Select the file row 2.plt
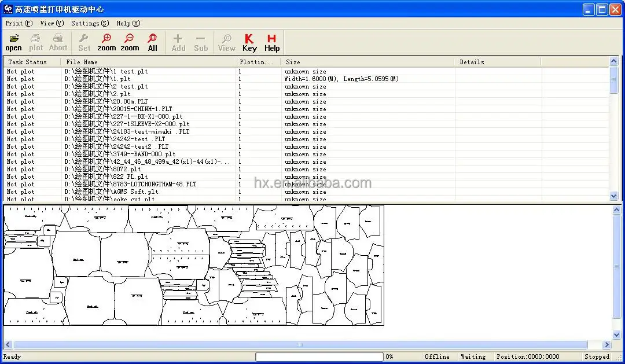 tap(306, 94)
